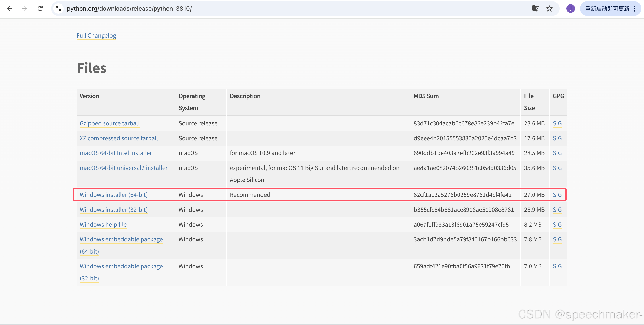Click the browser forward arrow
The height and width of the screenshot is (325, 644).
coord(25,9)
